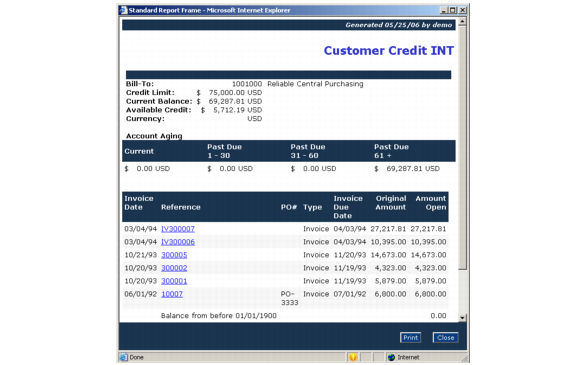This screenshot has width=585, height=365.
Task: Open invoice reference 300005
Action: (174, 255)
